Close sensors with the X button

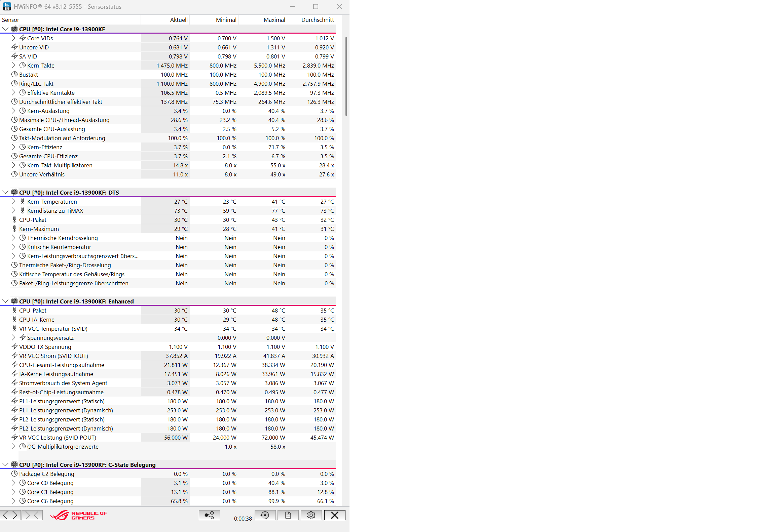335,515
